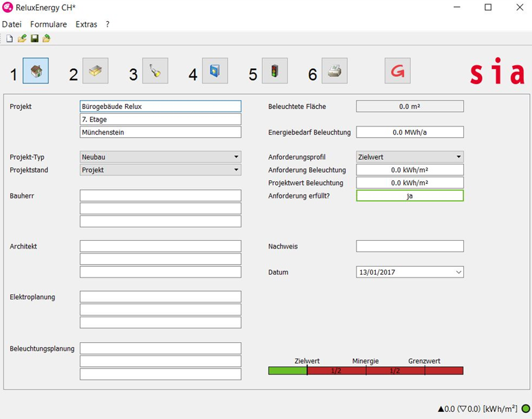Click the export folder icon in toolbar
532x419 pixels.
46,38
